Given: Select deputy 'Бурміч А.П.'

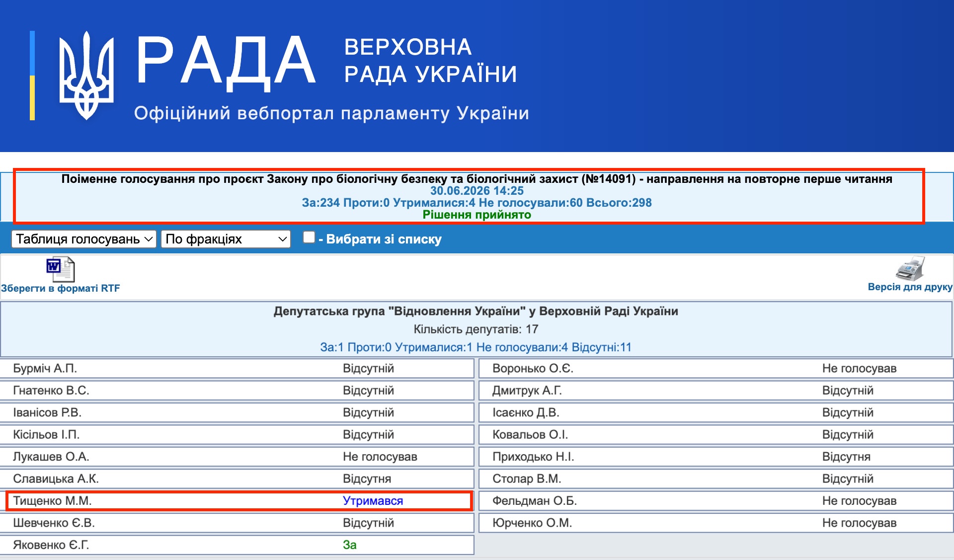Looking at the screenshot, I should [45, 368].
